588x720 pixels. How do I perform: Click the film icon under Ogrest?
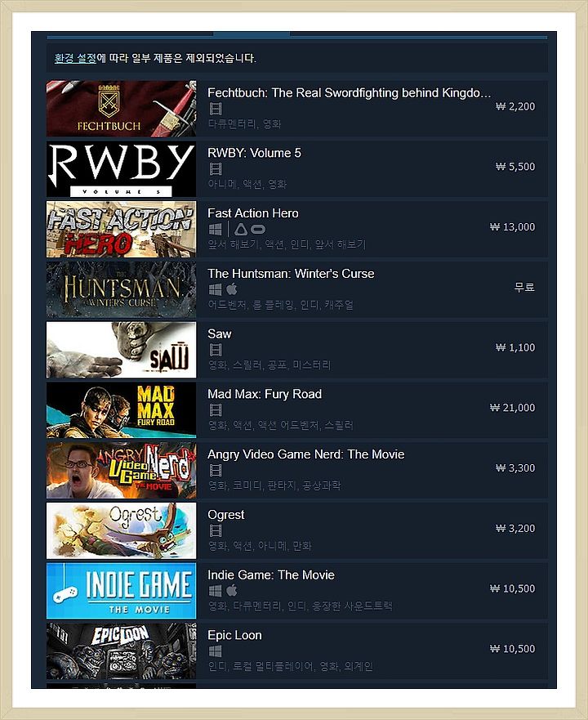click(x=216, y=531)
